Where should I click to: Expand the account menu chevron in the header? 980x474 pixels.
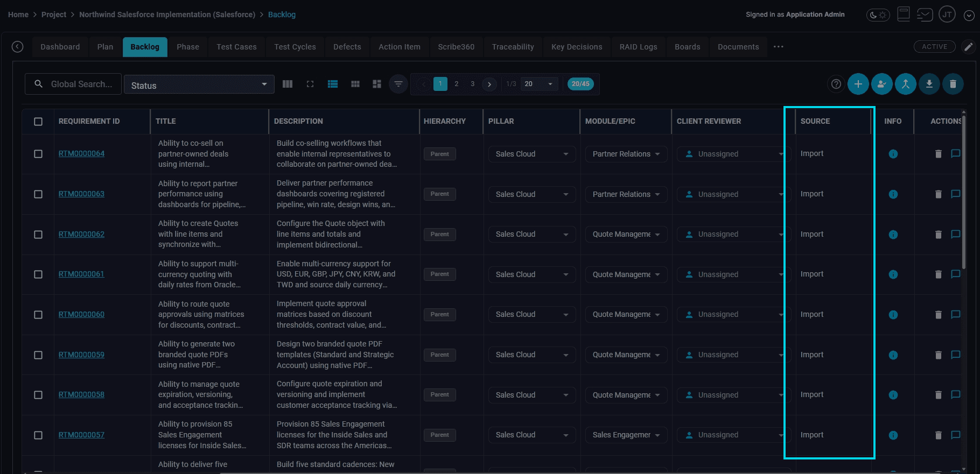pyautogui.click(x=969, y=16)
